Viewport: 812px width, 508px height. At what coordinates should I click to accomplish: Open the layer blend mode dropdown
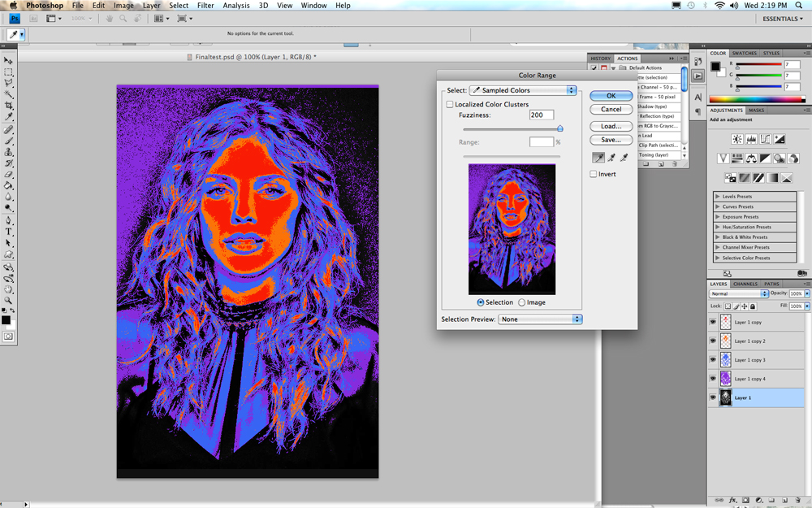click(738, 293)
